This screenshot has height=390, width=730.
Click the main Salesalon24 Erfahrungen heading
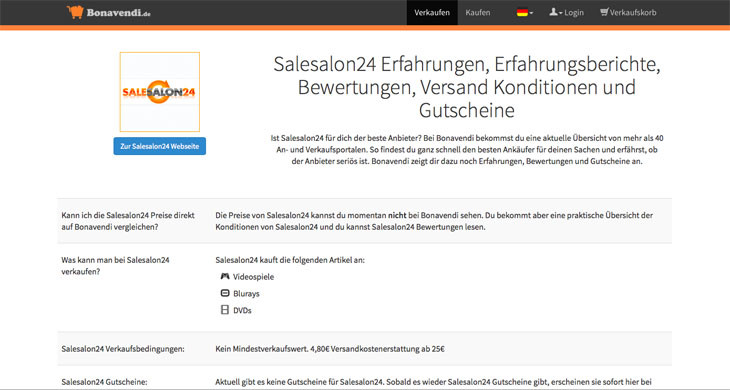point(466,87)
